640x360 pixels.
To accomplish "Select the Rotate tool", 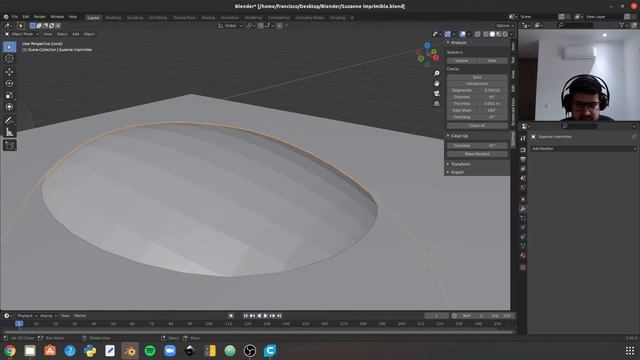I will [9, 84].
